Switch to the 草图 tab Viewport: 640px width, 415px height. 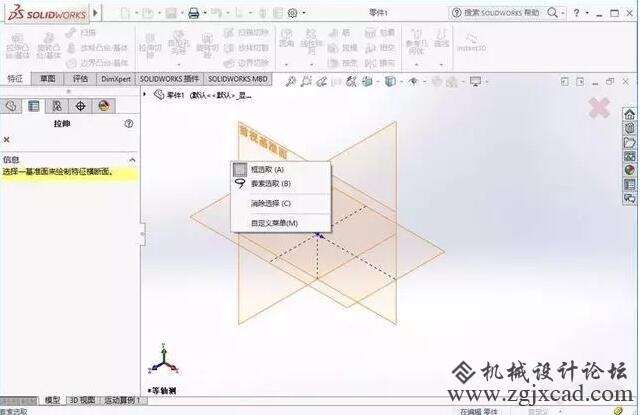pos(48,78)
